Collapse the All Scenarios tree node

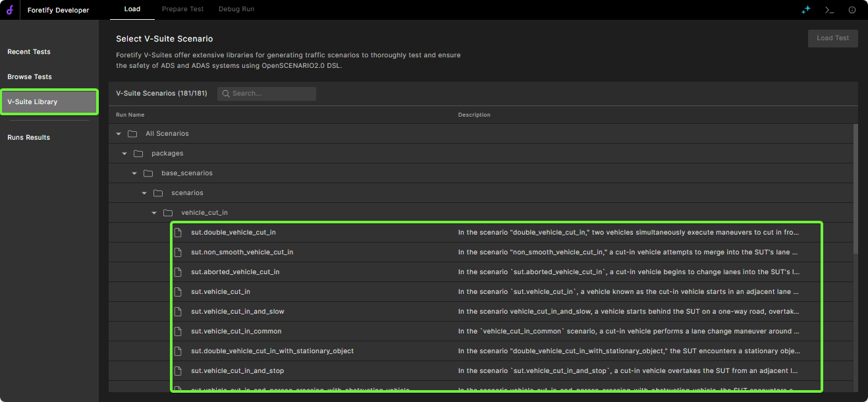pyautogui.click(x=119, y=134)
